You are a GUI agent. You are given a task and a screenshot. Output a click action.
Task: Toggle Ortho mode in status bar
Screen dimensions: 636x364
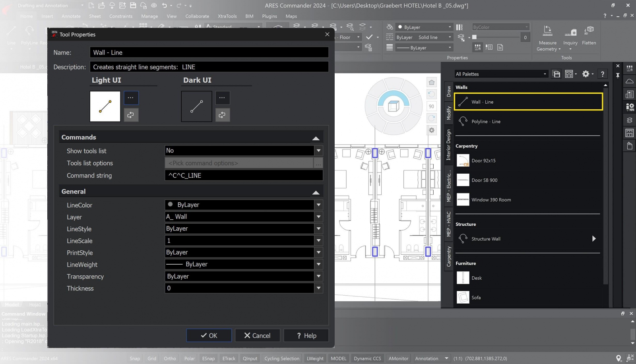point(170,358)
